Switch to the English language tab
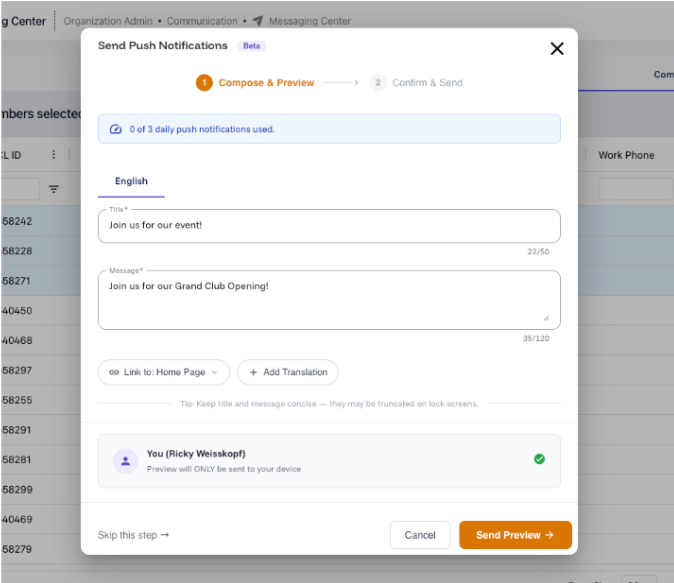The image size is (674, 583). pos(131,181)
